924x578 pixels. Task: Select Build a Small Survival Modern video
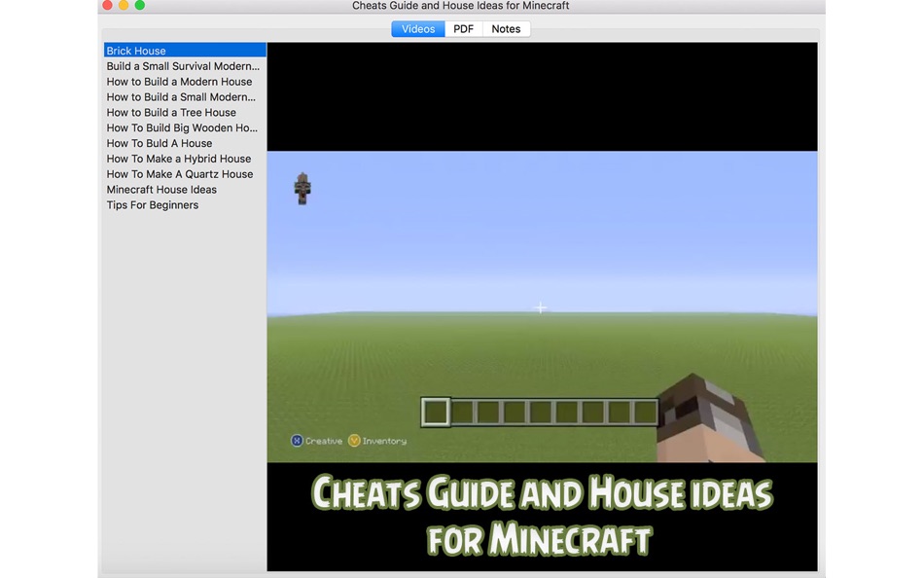point(185,66)
